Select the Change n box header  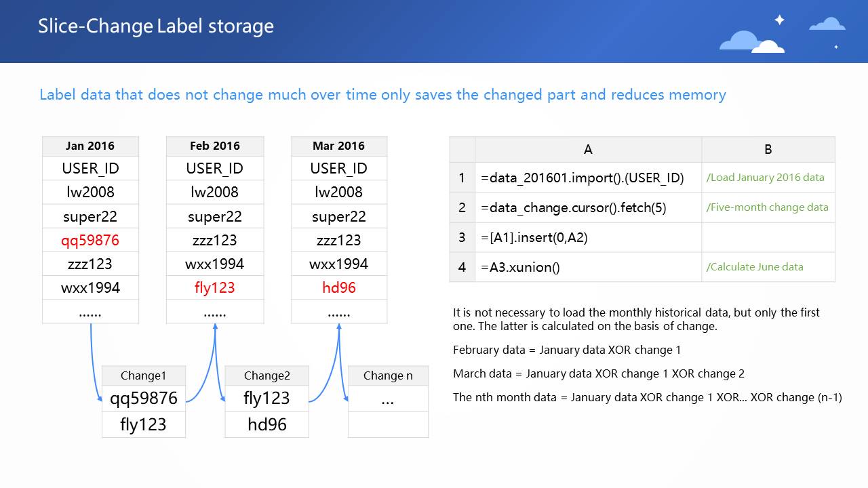[388, 375]
